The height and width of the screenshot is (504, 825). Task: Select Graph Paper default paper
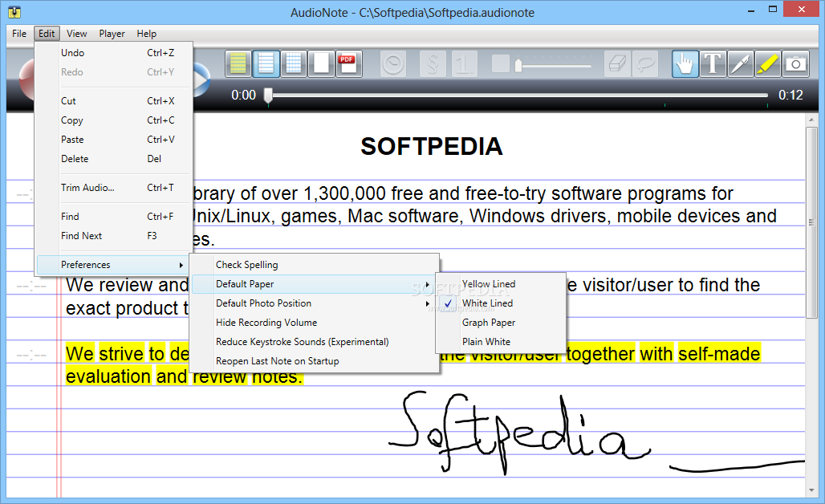click(501, 323)
